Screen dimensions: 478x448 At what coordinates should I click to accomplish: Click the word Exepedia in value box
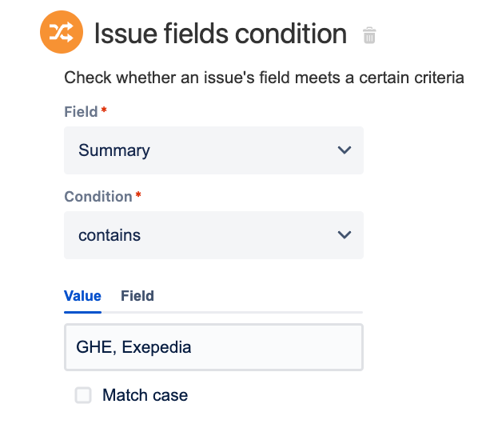tap(157, 347)
